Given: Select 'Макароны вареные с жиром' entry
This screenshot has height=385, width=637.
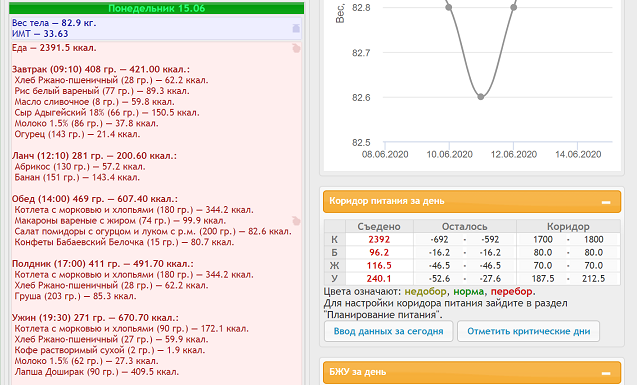Looking at the screenshot, I should pos(120,221).
